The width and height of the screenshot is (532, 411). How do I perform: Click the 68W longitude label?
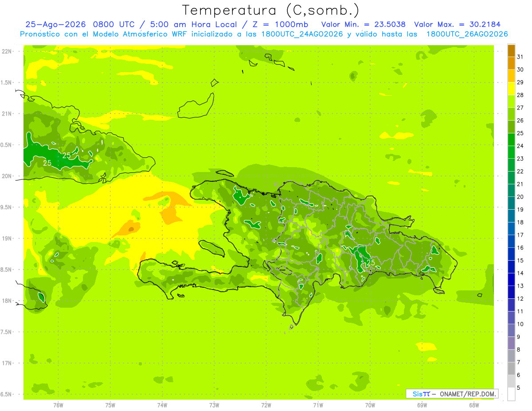click(474, 405)
